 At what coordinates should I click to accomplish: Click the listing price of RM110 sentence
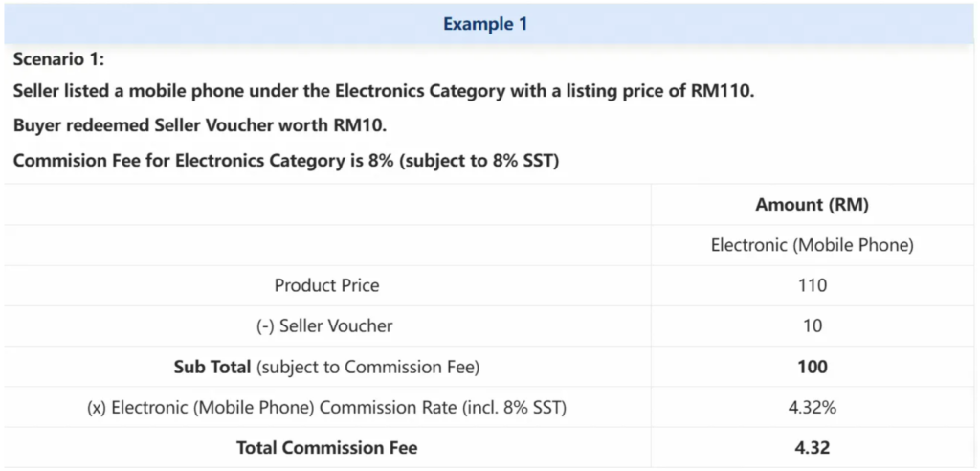[x=384, y=92]
